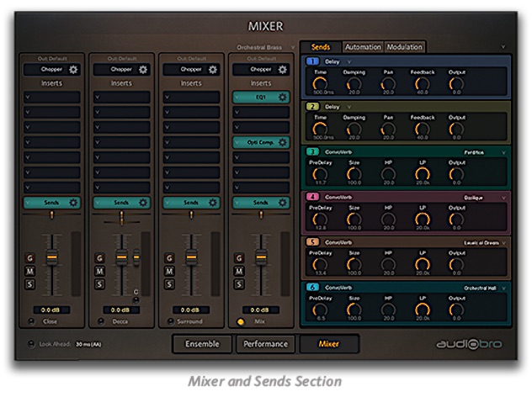Viewport: 532px width, 397px height.
Task: Click send 6 ConvoVerb Output knob
Action: point(456,310)
